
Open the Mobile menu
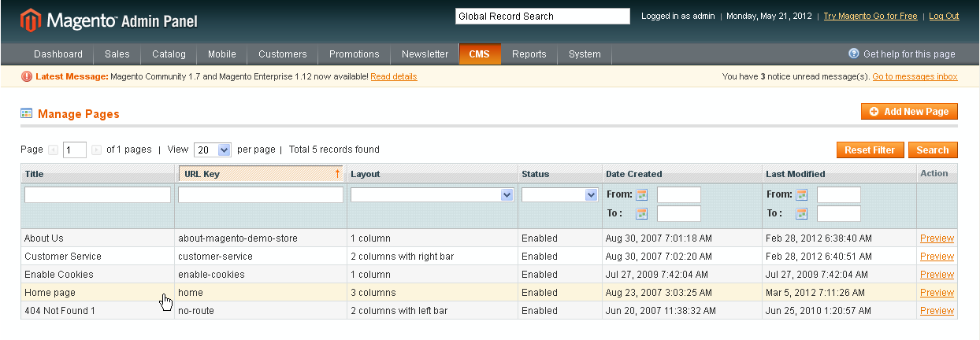pos(222,54)
